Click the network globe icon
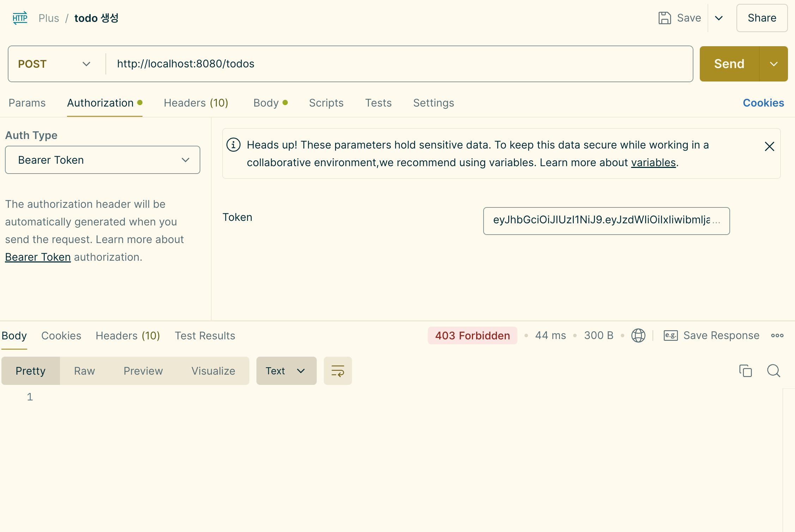Viewport: 795px width, 532px height. tap(638, 335)
